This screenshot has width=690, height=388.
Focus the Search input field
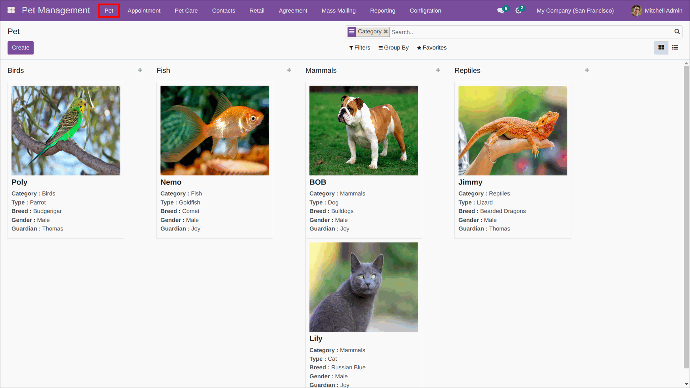pyautogui.click(x=531, y=32)
